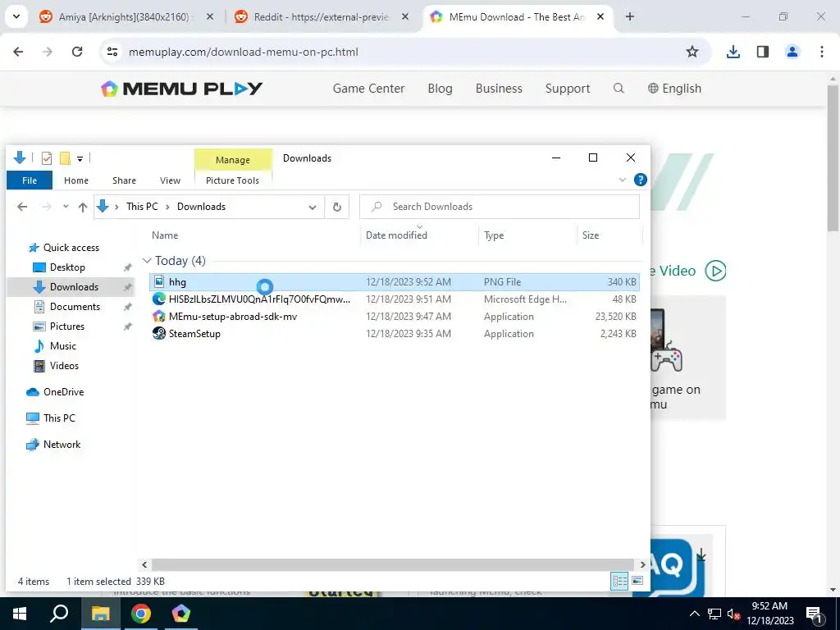Open the English language selector
This screenshot has width=840, height=630.
tap(674, 89)
